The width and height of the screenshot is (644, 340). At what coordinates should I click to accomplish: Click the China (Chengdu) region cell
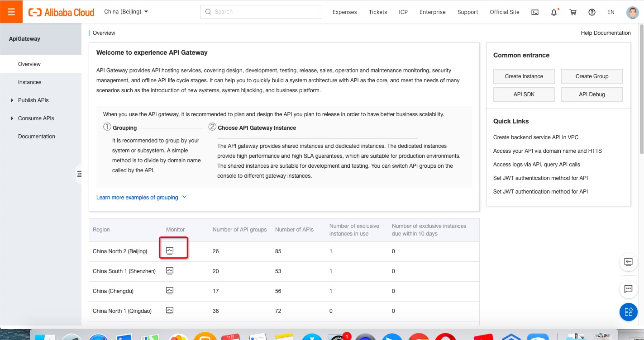[113, 291]
